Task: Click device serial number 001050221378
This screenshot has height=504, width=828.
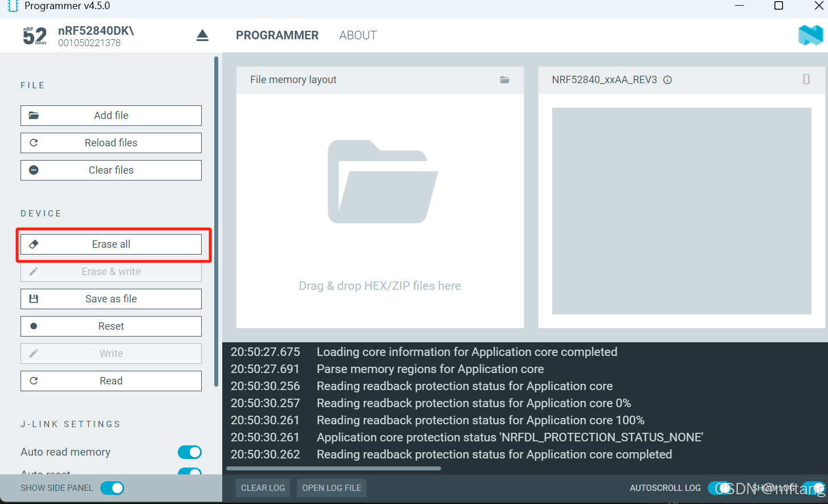Action: (89, 43)
